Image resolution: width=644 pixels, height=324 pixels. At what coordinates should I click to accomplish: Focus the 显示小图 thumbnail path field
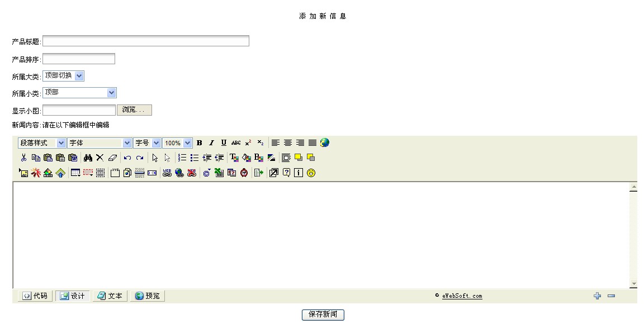pyautogui.click(x=79, y=110)
